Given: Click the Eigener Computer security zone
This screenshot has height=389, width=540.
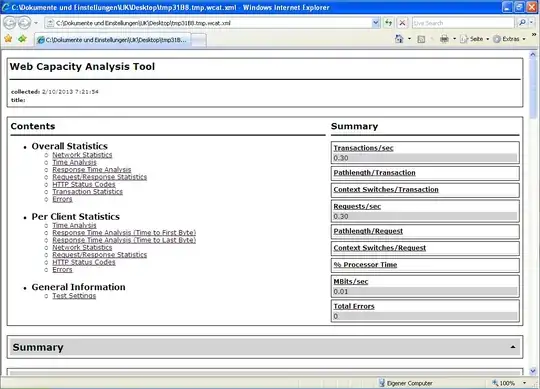Looking at the screenshot, I should click(x=405, y=383).
